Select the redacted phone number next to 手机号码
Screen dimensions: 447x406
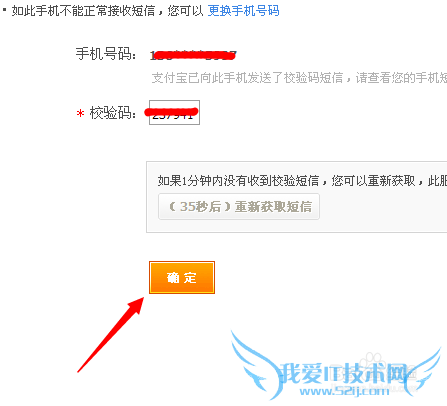click(x=193, y=55)
